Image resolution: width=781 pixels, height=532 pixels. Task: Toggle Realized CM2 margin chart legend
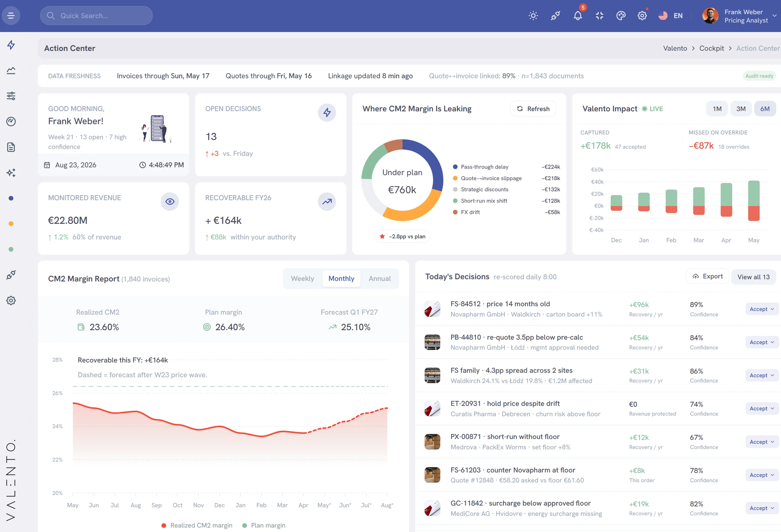[x=196, y=525]
